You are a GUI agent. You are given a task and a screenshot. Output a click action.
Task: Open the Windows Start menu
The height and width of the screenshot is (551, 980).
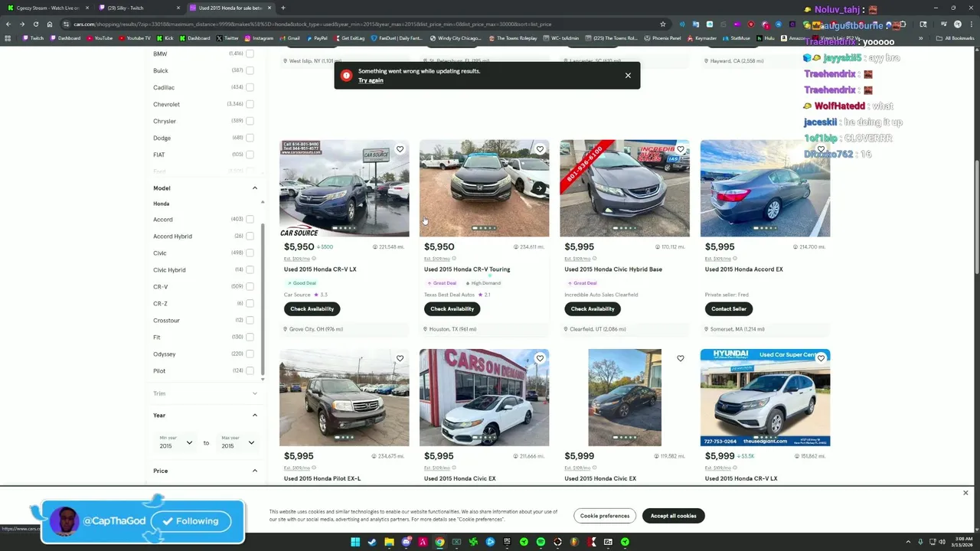pyautogui.click(x=355, y=542)
